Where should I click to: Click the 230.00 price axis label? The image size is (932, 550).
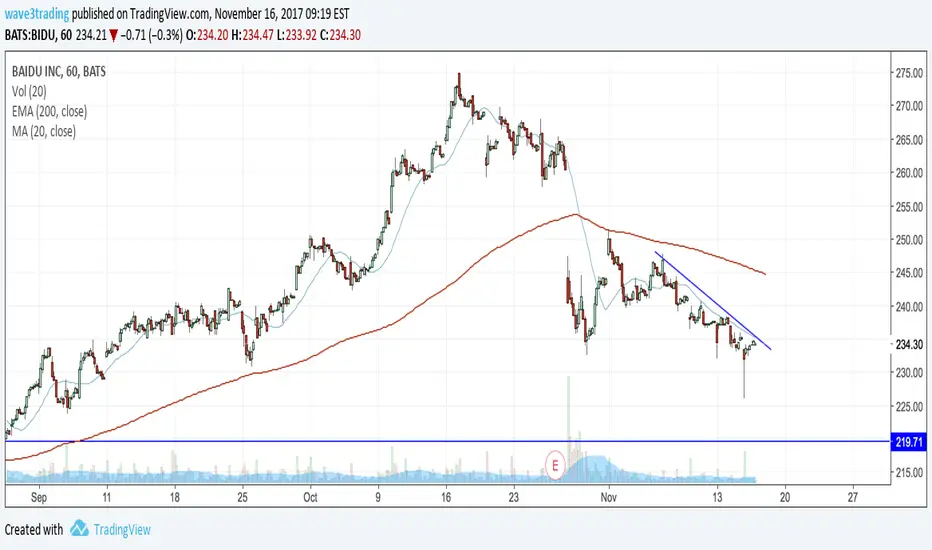[909, 373]
